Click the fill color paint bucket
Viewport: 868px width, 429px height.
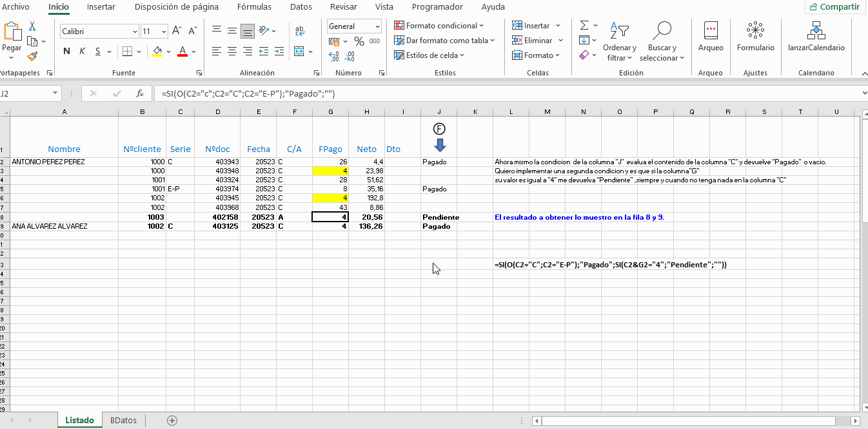click(157, 52)
